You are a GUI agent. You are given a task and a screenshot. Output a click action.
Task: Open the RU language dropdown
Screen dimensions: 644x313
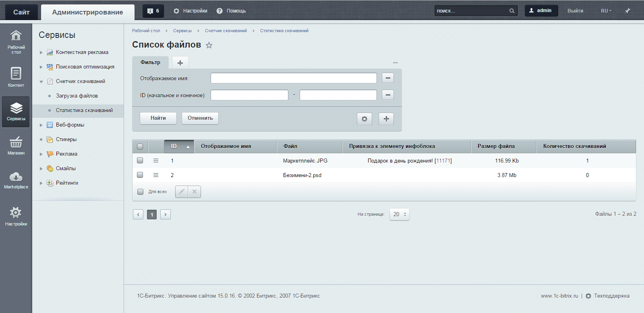(x=606, y=11)
